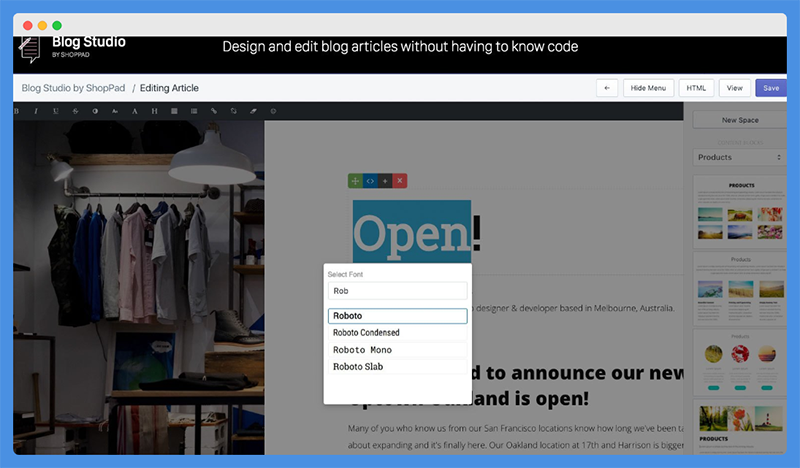Viewport: 800px width, 468px height.
Task: Select the Roboto font
Action: (x=397, y=316)
